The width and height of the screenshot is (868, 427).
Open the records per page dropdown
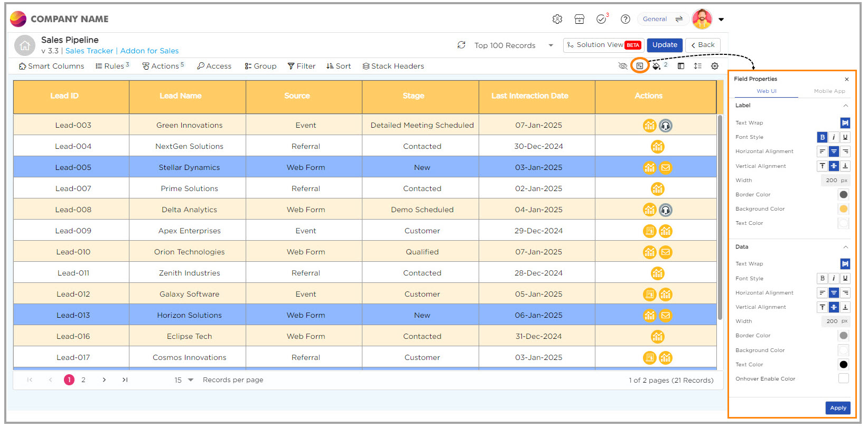(x=190, y=380)
